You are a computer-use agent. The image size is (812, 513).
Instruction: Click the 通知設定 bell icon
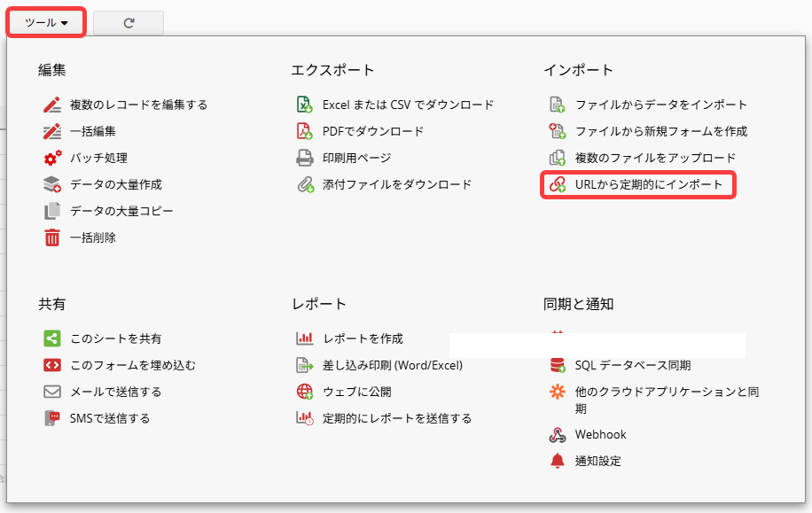tap(558, 462)
